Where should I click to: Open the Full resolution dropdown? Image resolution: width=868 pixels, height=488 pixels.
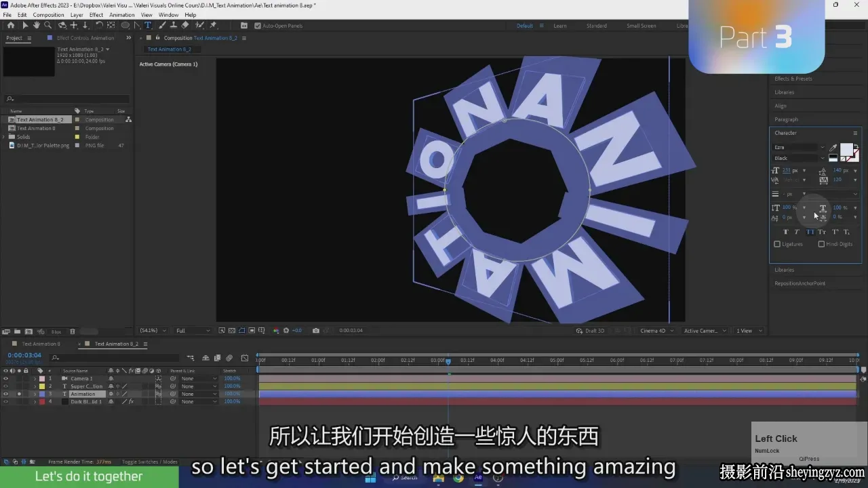pyautogui.click(x=193, y=331)
